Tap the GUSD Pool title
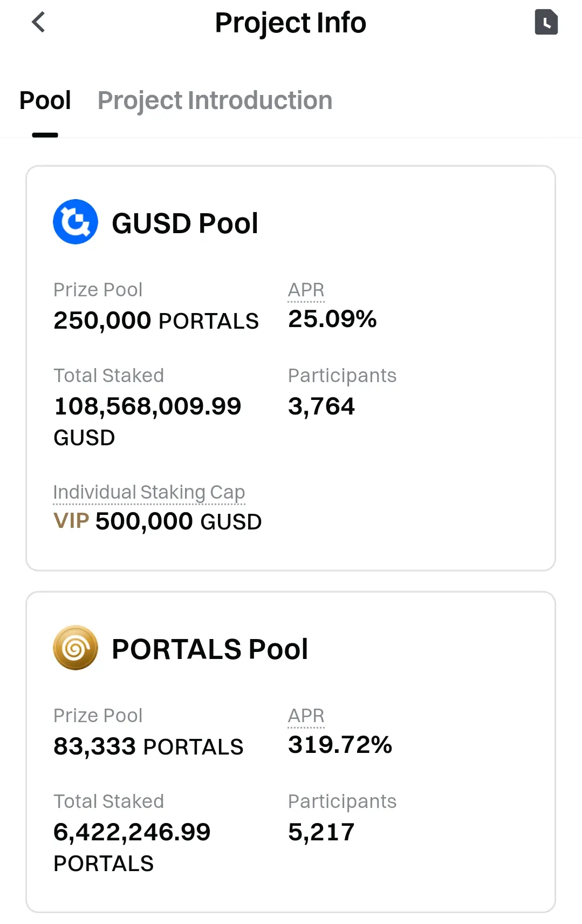582x924 pixels. [185, 223]
